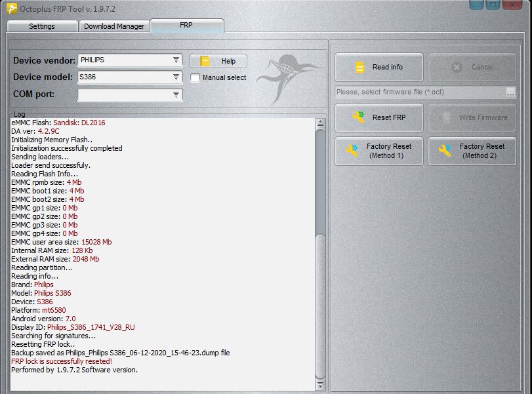Click the Factory Reset Method 2 wrench icon
This screenshot has width=532, height=394.
pos(445,151)
